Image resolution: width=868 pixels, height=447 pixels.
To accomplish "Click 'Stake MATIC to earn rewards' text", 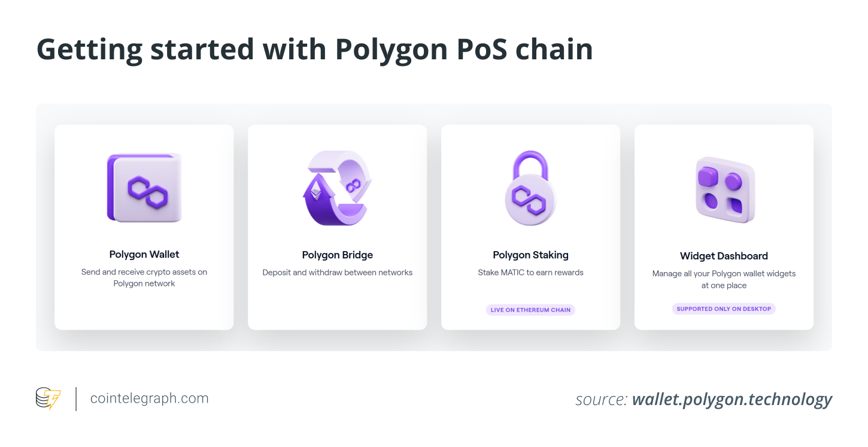I will point(530,273).
